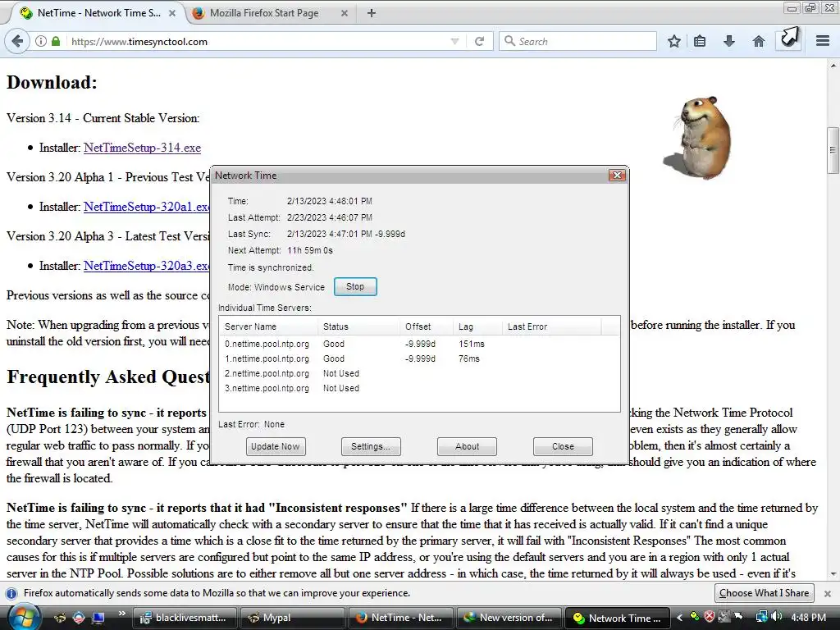
Task: Download NetTimeSetup-320a3.exe installer link
Action: [147, 266]
